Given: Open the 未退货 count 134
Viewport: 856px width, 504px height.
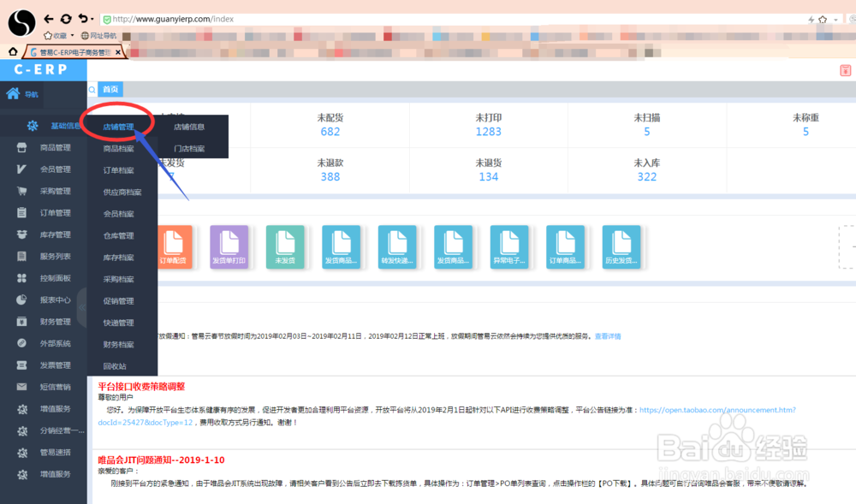Looking at the screenshot, I should [x=489, y=177].
